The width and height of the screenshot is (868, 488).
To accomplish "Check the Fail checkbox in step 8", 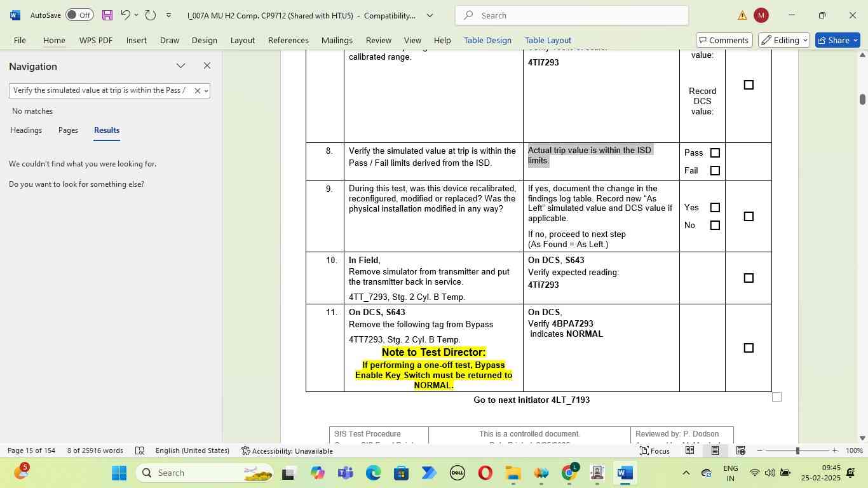I will [x=715, y=170].
